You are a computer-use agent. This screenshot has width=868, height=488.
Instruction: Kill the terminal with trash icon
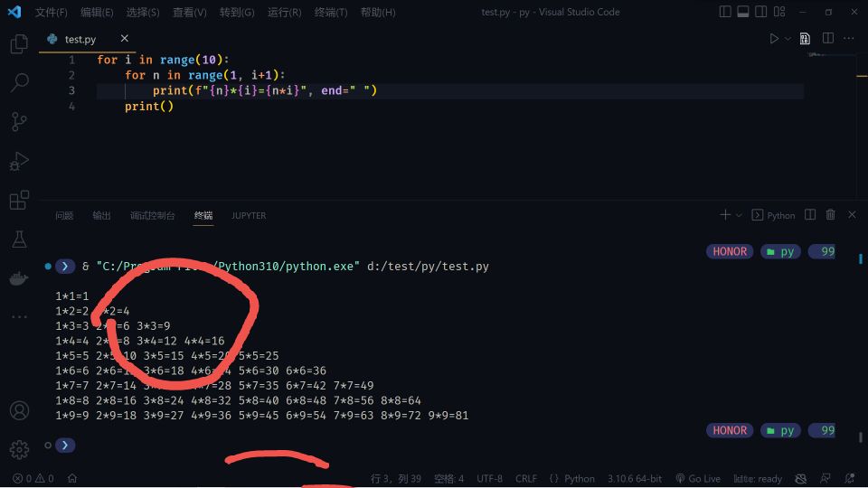click(x=830, y=215)
